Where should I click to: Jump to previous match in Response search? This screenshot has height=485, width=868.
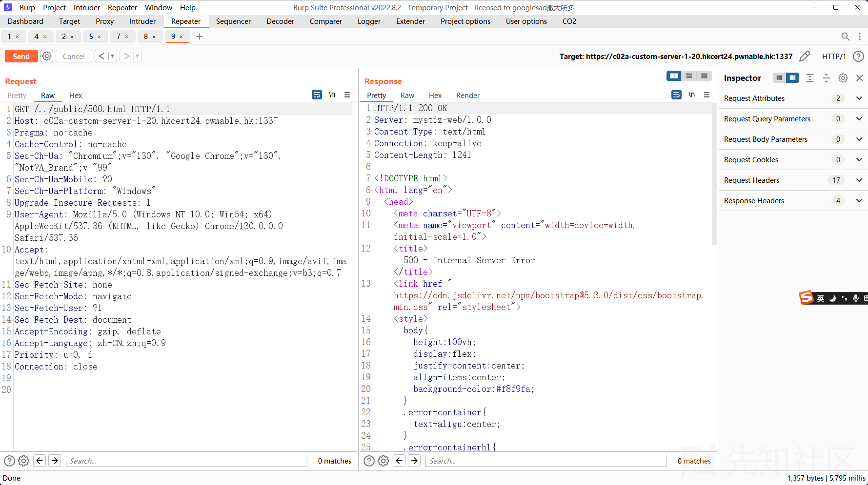(399, 461)
